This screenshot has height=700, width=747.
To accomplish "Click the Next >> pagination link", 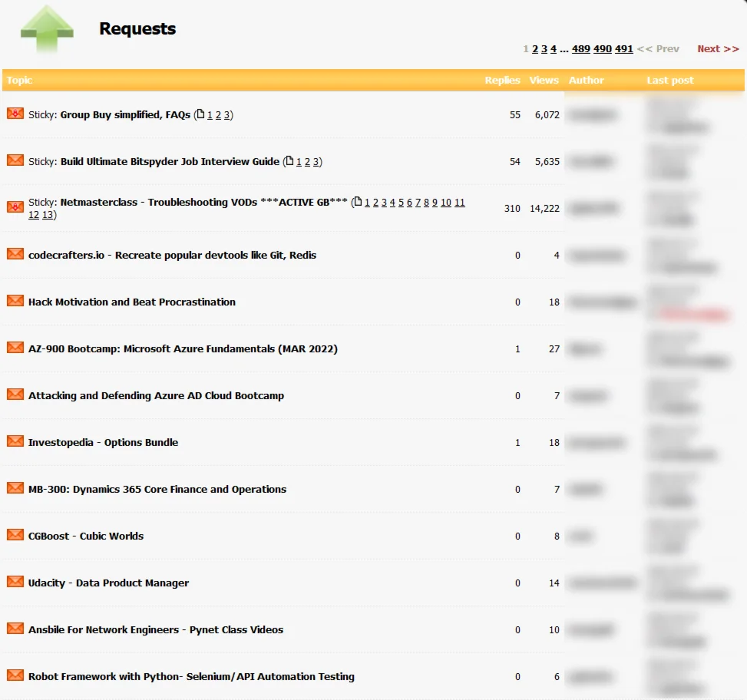I will (718, 49).
